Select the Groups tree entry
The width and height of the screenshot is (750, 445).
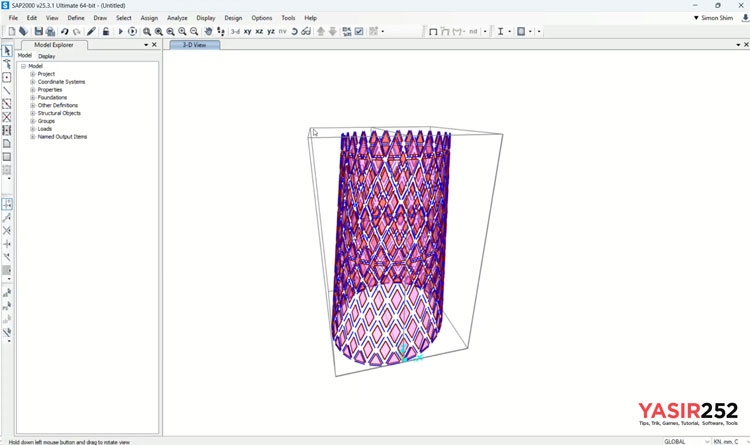[x=46, y=121]
